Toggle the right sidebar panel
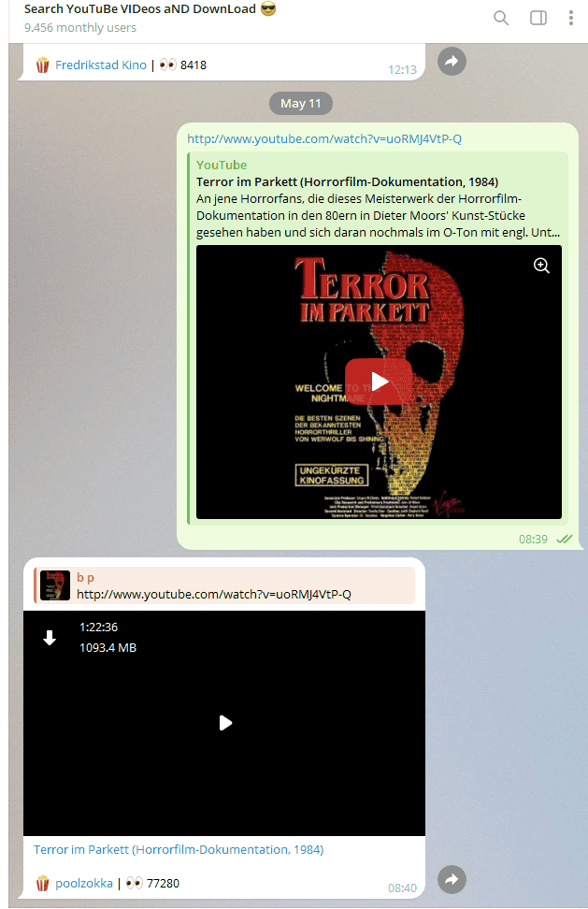This screenshot has width=588, height=909. [x=538, y=18]
